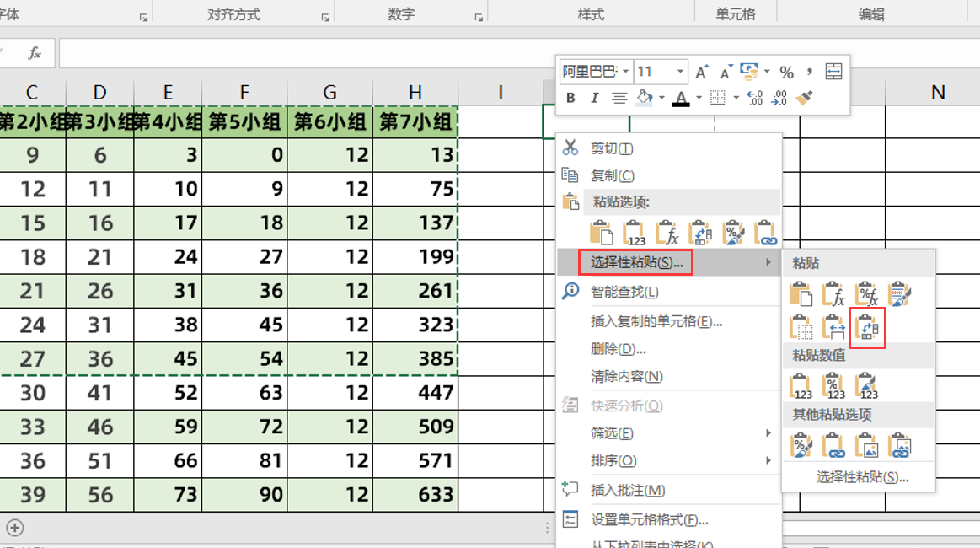Image resolution: width=980 pixels, height=548 pixels.
Task: Select 复制(C) in context menu
Action: pos(669,175)
